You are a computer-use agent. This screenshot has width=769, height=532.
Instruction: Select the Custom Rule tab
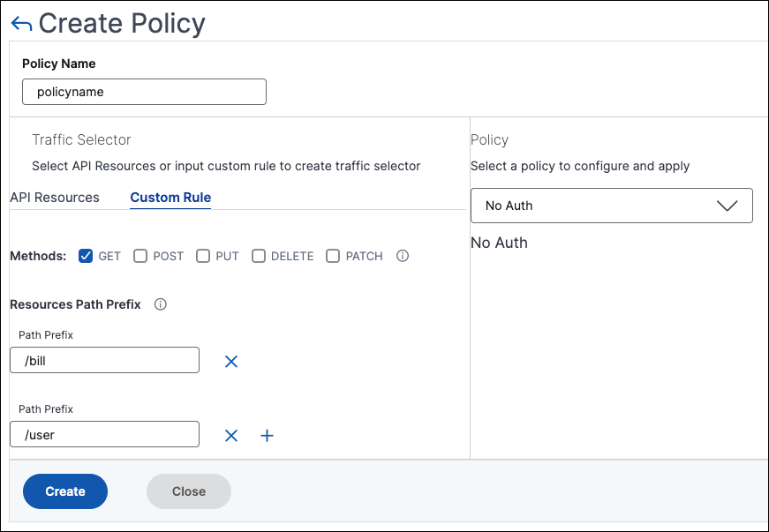170,198
